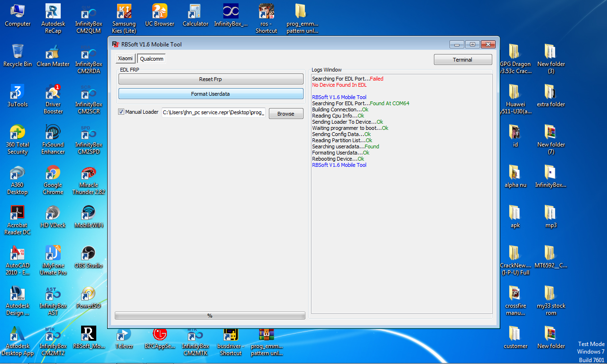Screen dimensions: 607x364
Task: Open the GPG Dragon v3.53c folder
Action: click(515, 59)
